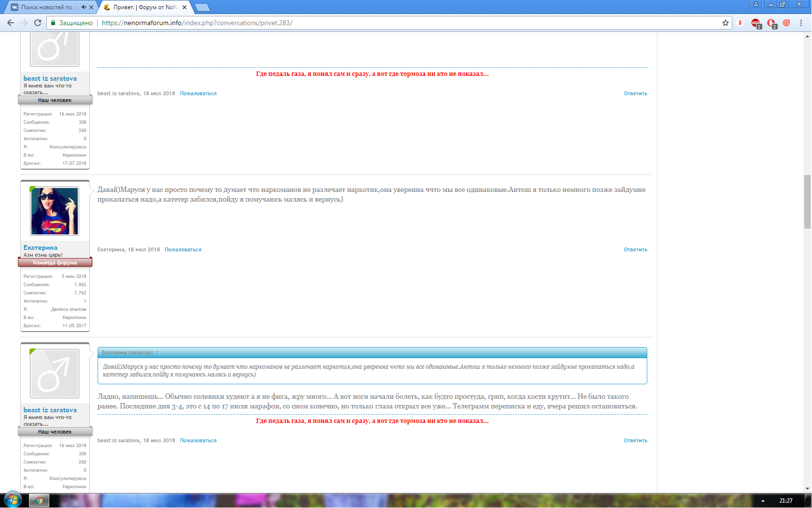Open the Windows Start menu
Image resolution: width=812 pixels, height=508 pixels.
[13, 500]
